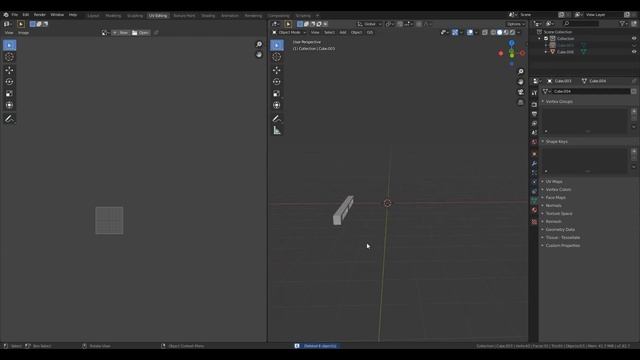Toggle viewport overlays button
This screenshot has width=640, height=360.
(x=470, y=32)
